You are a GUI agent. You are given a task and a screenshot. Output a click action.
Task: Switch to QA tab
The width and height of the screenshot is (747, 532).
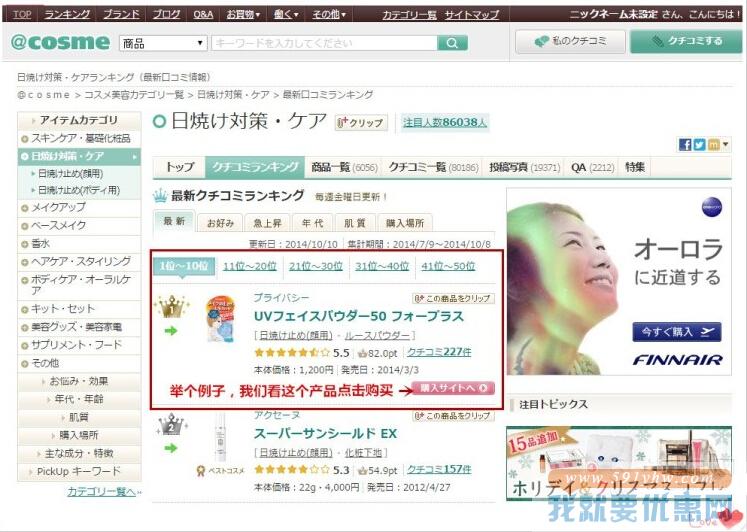tap(592, 167)
